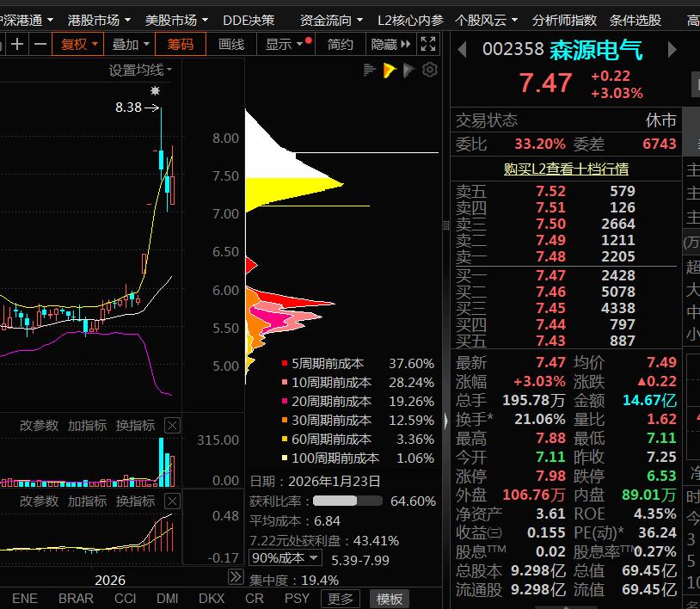
Task: Open 资金流向 menu
Action: [x=331, y=20]
